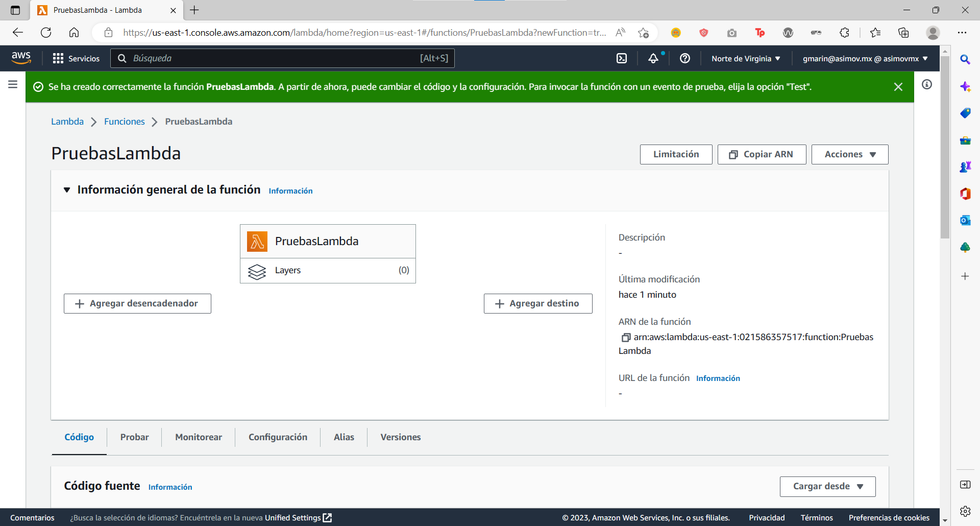
Task: Switch to the Monitorear tab
Action: [x=199, y=437]
